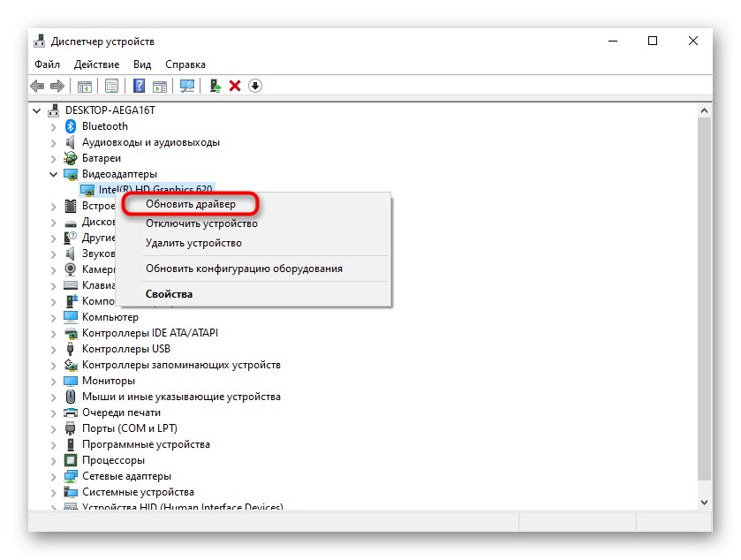
Task: Click the Контроллеры USB plug icon
Action: (71, 349)
